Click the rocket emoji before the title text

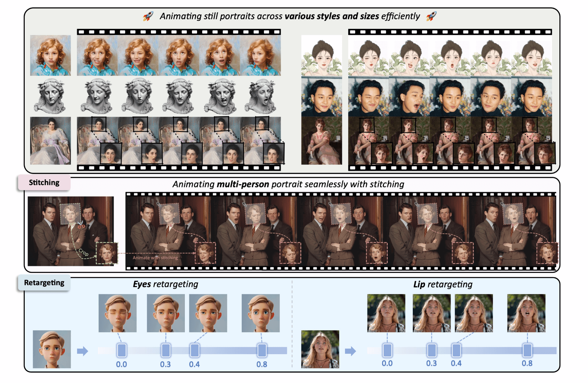[148, 16]
